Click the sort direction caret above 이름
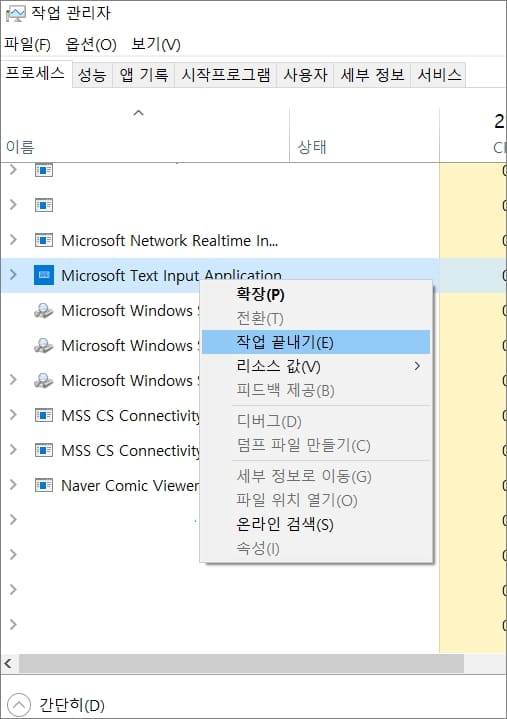The image size is (507, 719). click(x=138, y=113)
